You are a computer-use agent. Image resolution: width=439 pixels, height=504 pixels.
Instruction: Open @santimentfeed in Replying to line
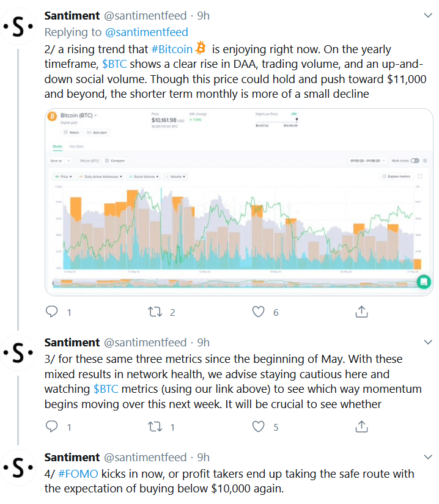coord(147,32)
